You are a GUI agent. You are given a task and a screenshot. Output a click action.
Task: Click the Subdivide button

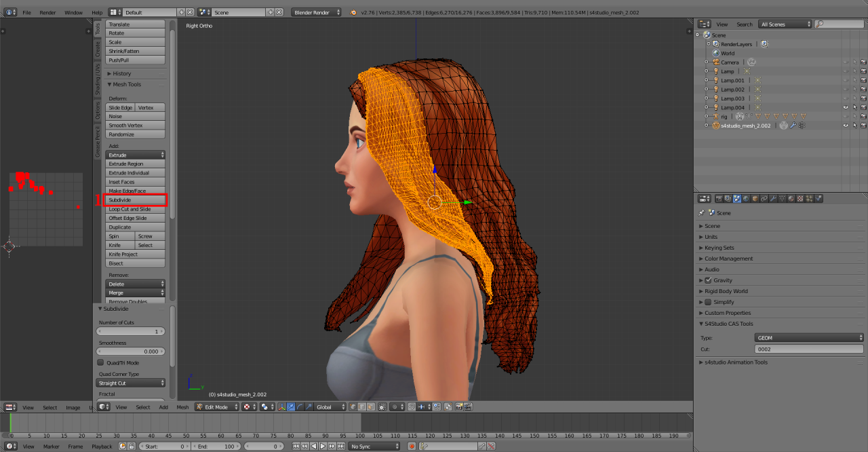136,200
